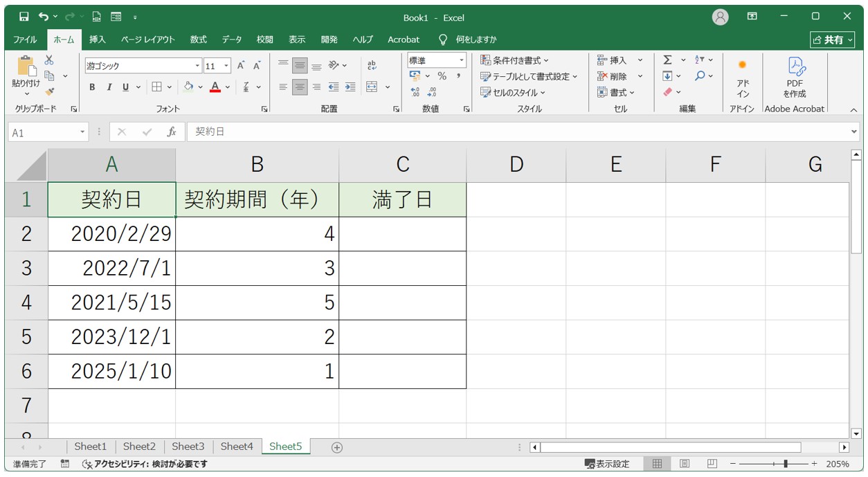Click the font color red A swatch
The image size is (868, 477).
click(215, 87)
